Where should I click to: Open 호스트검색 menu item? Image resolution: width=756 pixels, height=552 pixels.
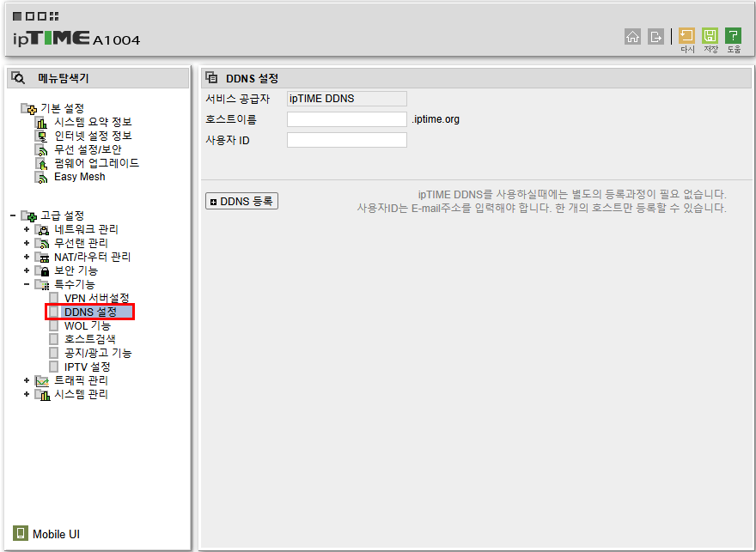(x=89, y=339)
